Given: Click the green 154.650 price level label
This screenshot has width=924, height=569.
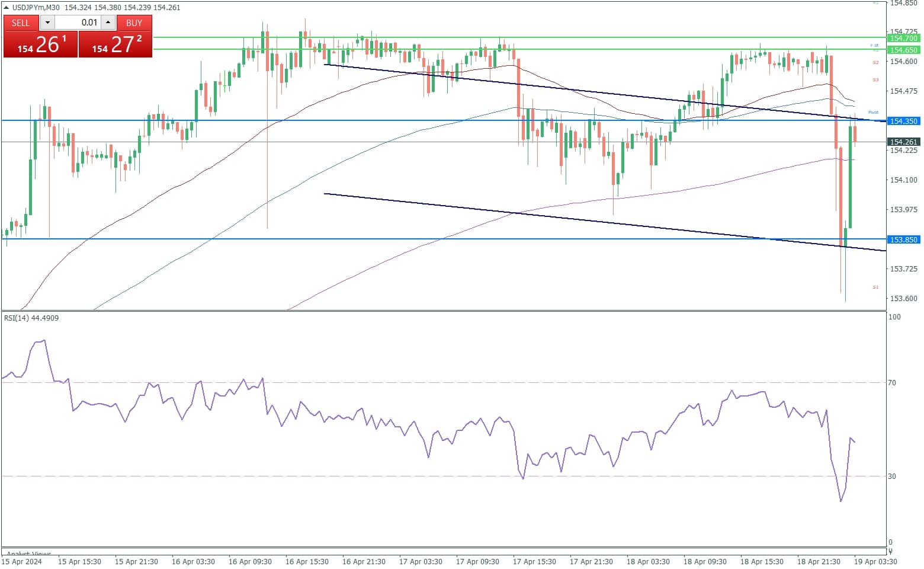Looking at the screenshot, I should tap(903, 50).
